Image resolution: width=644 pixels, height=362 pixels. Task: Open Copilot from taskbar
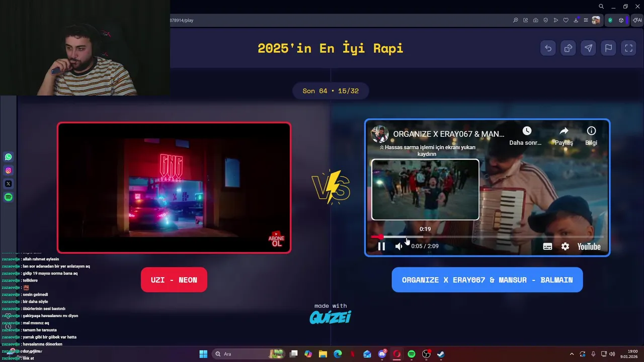coord(308,354)
